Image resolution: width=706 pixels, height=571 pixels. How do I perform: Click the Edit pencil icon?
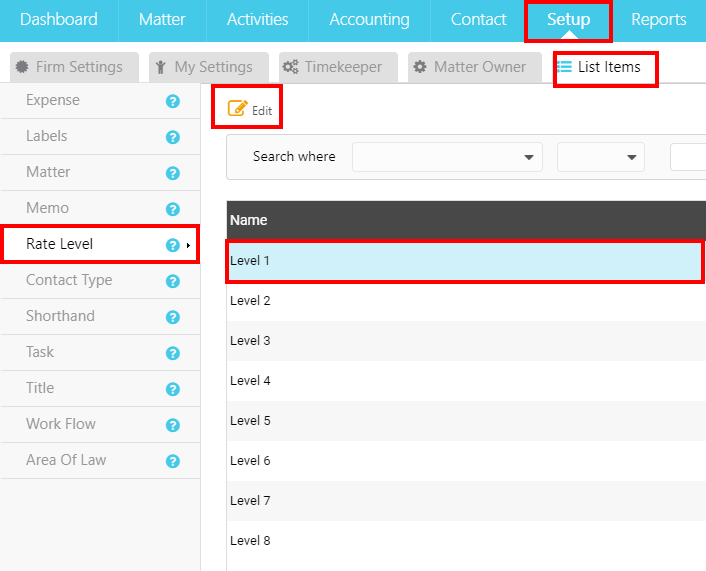(x=237, y=108)
